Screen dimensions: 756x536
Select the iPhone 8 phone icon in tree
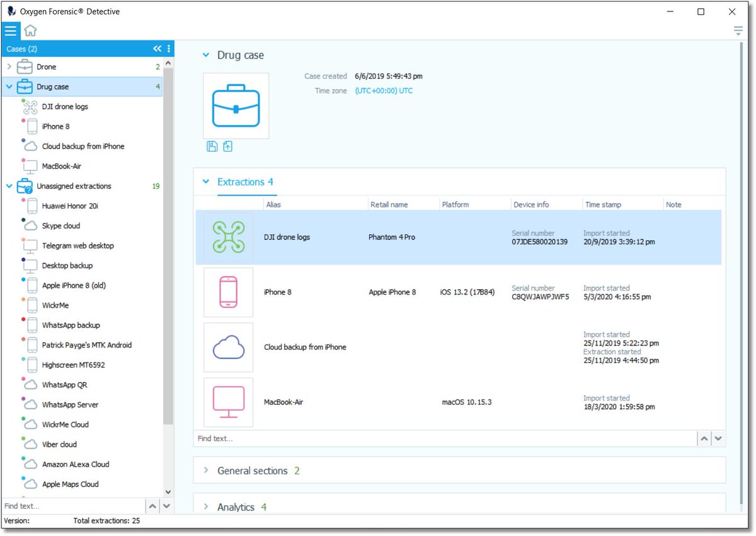(x=31, y=127)
